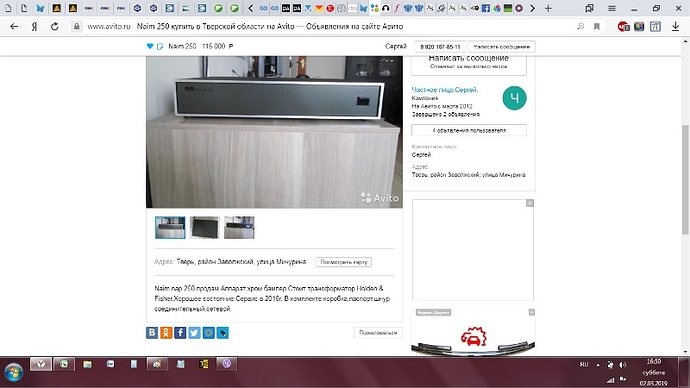Click 'Пожаловаться' report button
690x388 pixels.
(x=378, y=333)
